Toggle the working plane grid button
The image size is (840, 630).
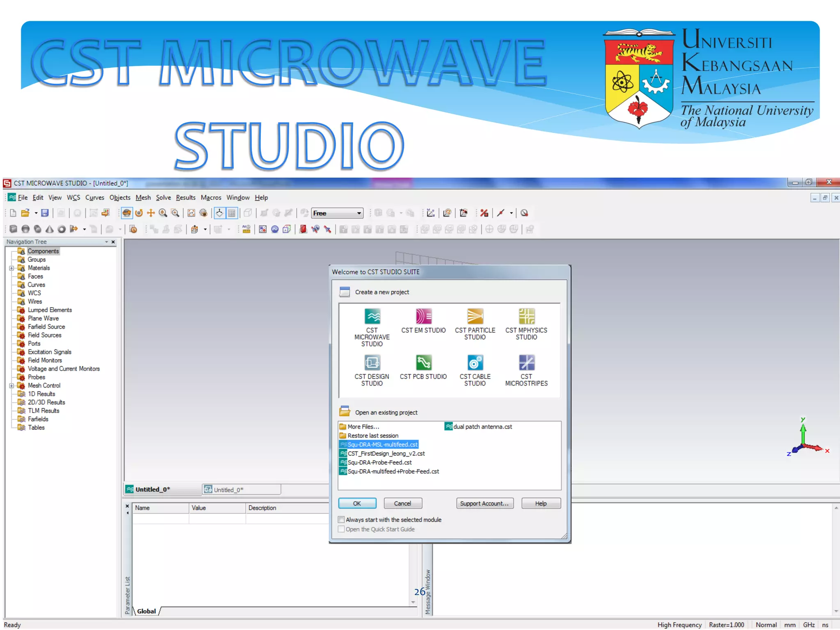[232, 213]
